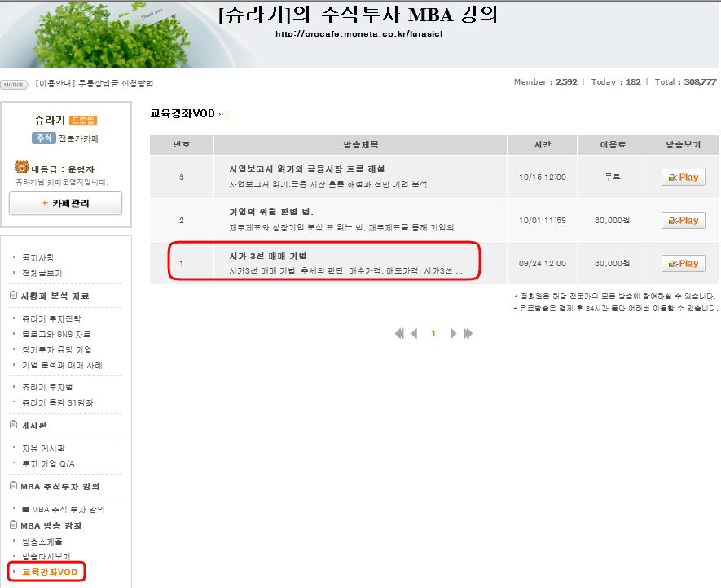Open 전체글보기 in the sidebar
The width and height of the screenshot is (721, 588).
(42, 273)
